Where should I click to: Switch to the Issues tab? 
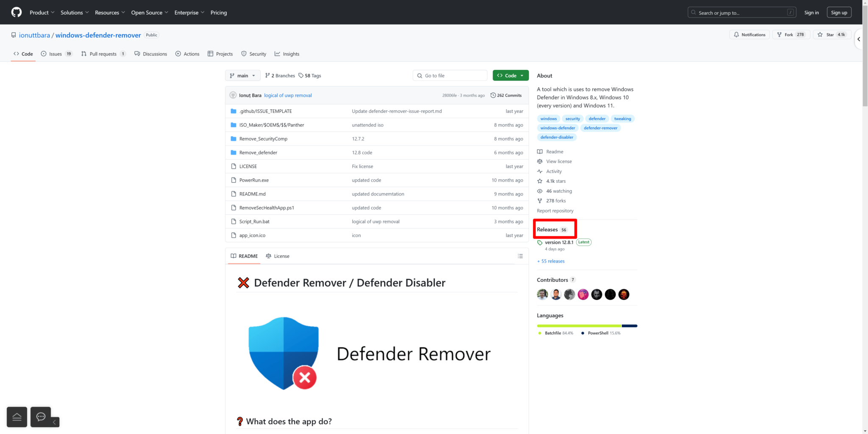(x=56, y=54)
